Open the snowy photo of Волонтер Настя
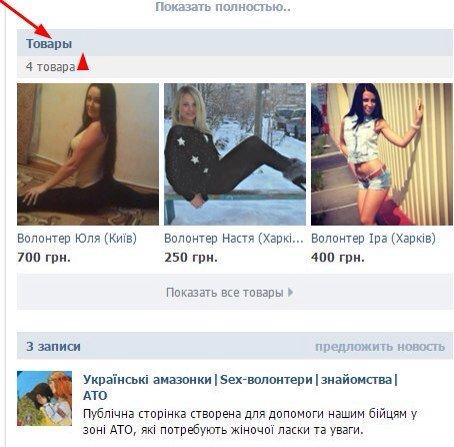The image size is (454, 447). coord(235,154)
